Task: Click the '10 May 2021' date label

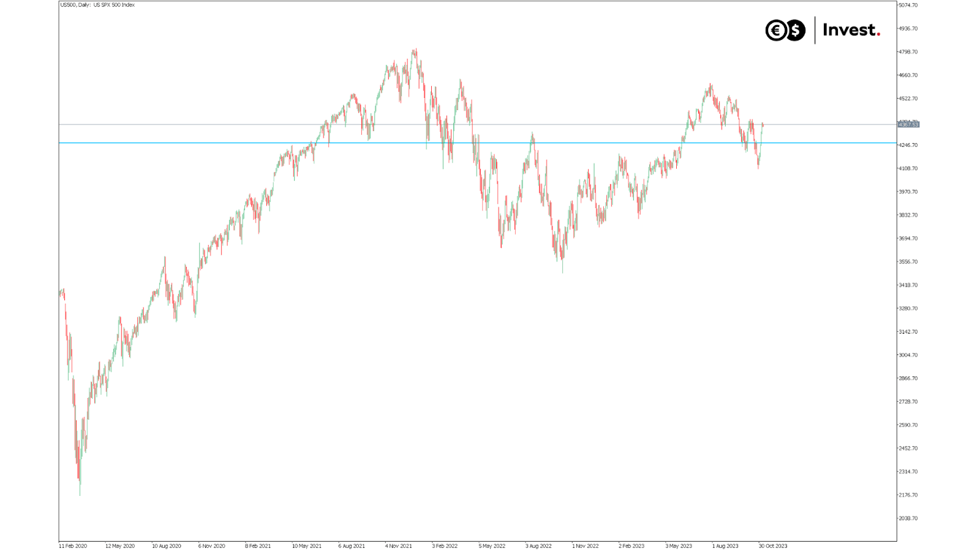Action: tap(307, 545)
